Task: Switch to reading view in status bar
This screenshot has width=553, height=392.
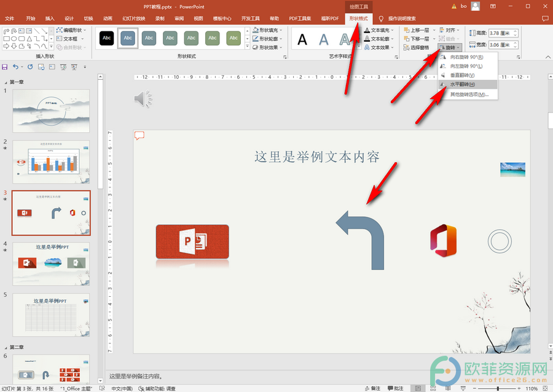Action: (x=448, y=388)
